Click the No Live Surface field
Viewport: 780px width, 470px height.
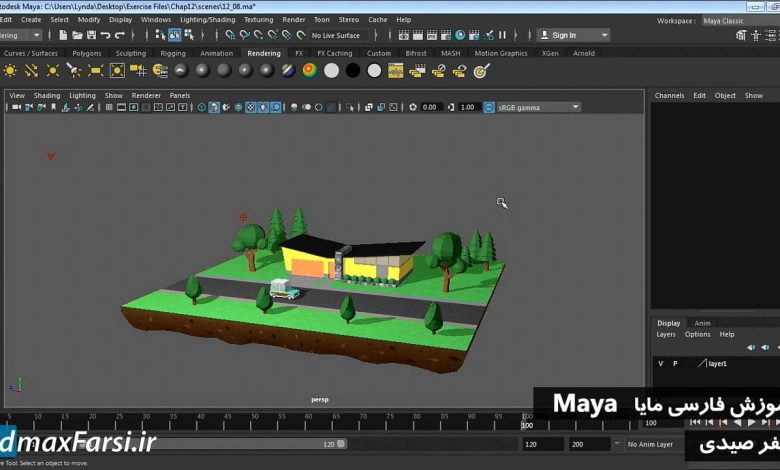333,35
